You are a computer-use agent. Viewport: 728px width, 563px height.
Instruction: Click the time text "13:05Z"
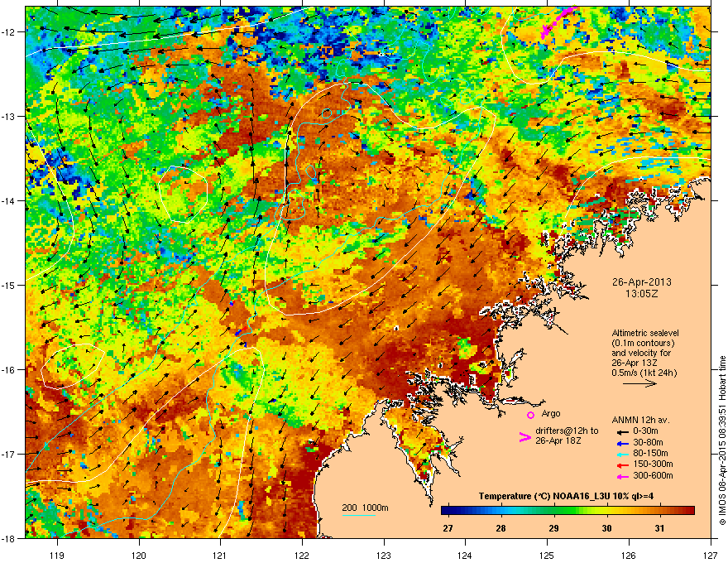point(641,294)
